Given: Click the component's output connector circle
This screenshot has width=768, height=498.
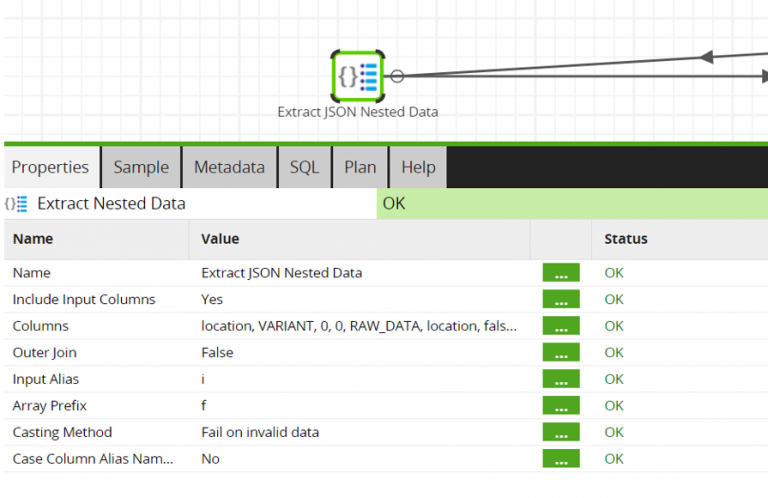Looking at the screenshot, I should coord(397,76).
